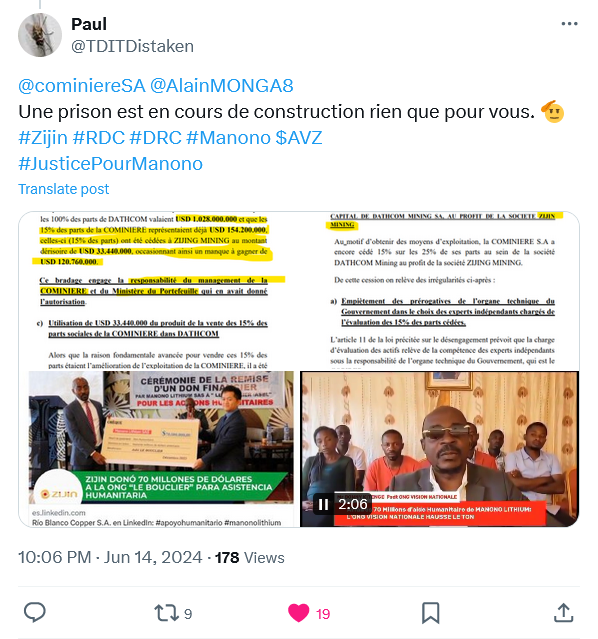
Task: Open the highlighted DATHCOM document image
Action: pos(158,291)
